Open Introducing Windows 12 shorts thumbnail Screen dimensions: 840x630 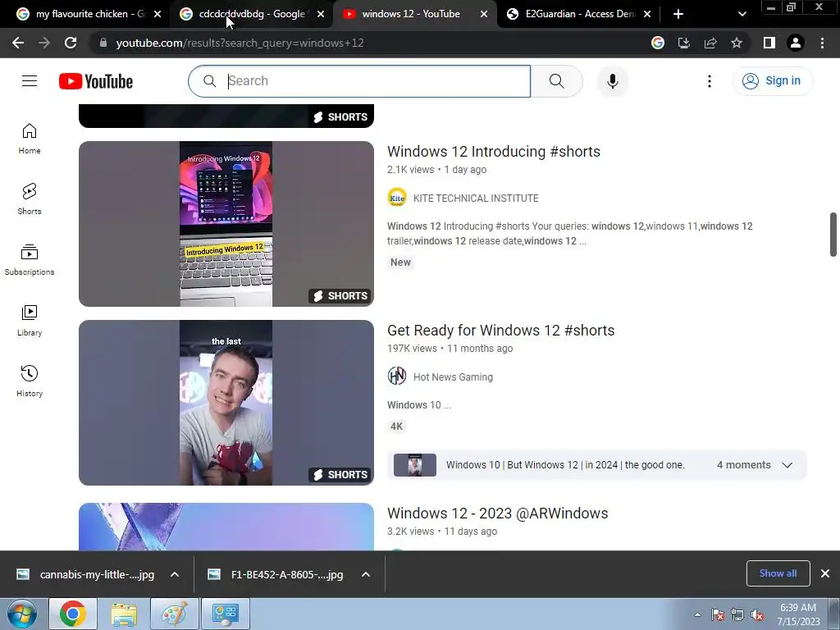(x=226, y=224)
